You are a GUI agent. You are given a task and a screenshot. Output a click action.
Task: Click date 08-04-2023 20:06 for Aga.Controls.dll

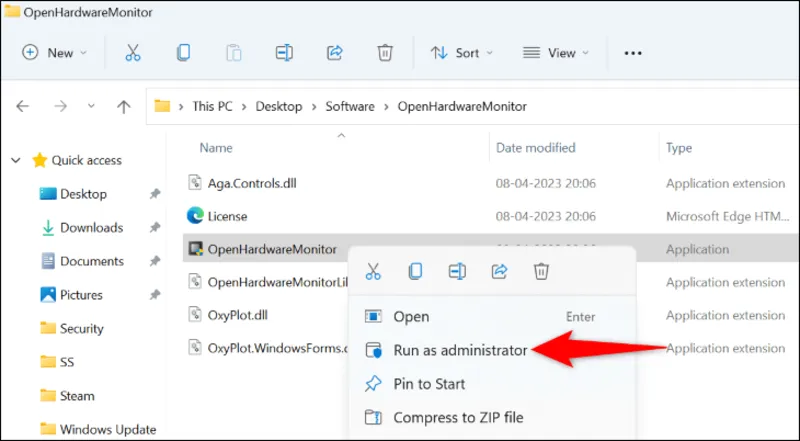pos(545,183)
